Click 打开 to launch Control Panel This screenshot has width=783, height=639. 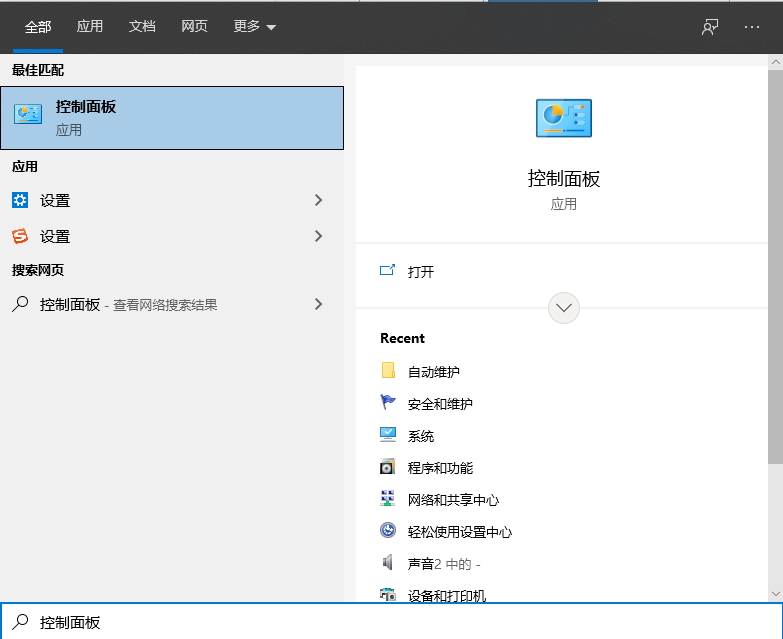tap(420, 271)
